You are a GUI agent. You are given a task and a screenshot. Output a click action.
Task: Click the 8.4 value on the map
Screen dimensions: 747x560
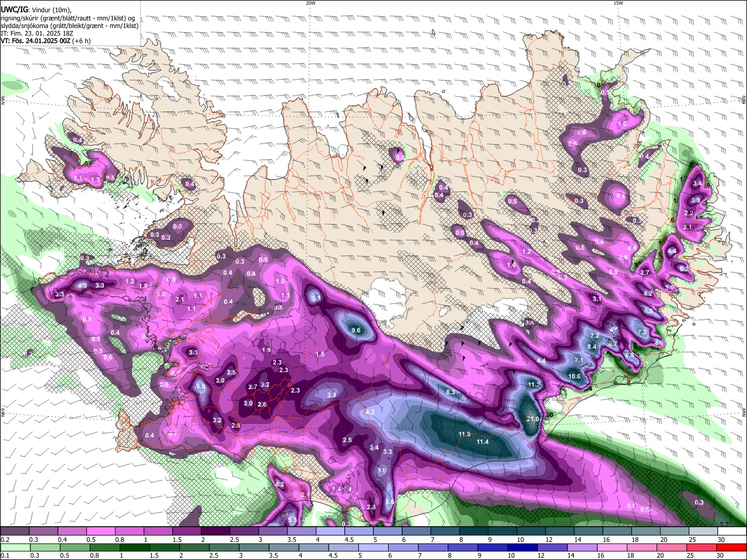[x=592, y=346]
